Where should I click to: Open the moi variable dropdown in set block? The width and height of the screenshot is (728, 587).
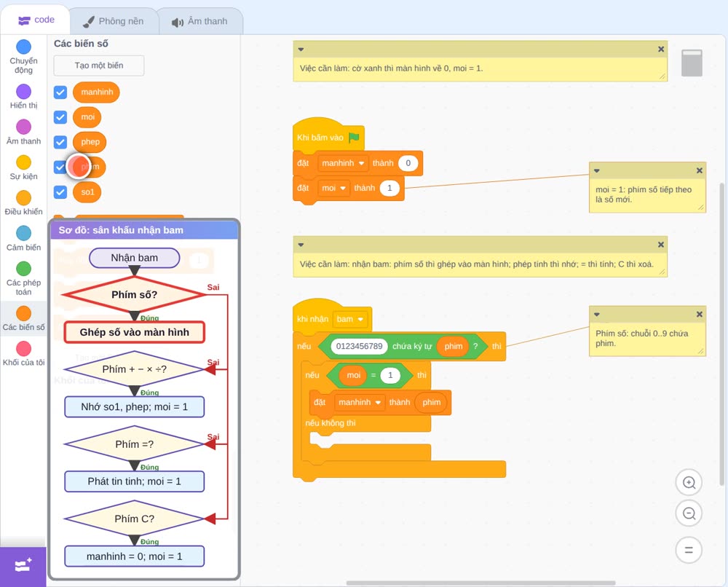[334, 188]
